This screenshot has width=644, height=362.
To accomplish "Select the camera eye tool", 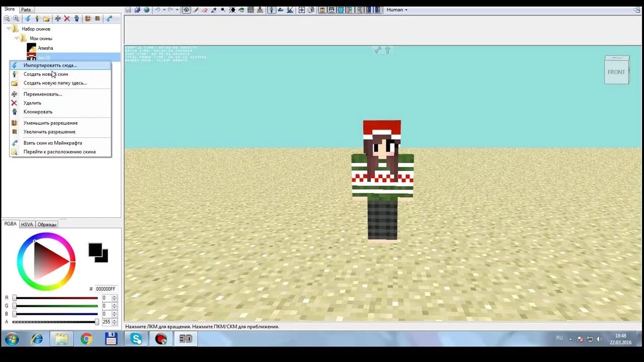I will (187, 10).
